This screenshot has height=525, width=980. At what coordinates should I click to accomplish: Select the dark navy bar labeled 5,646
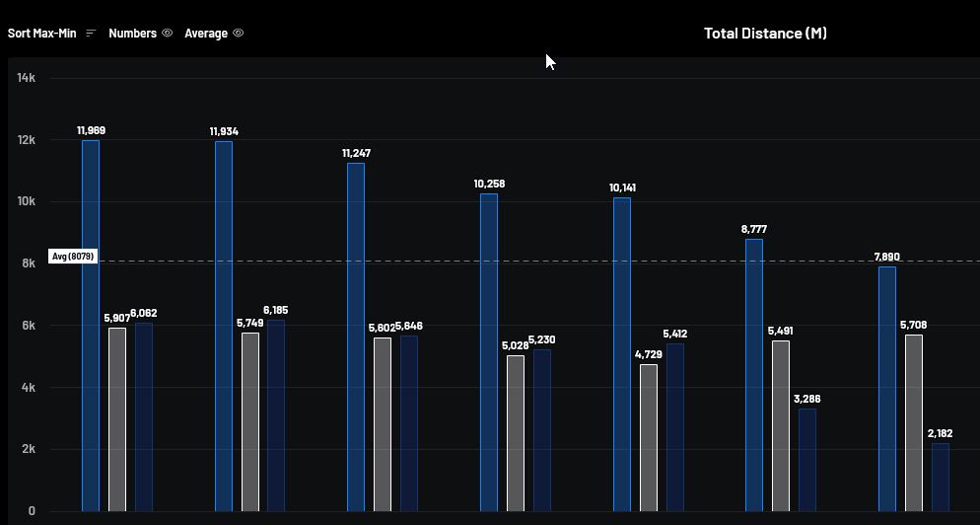coord(409,423)
